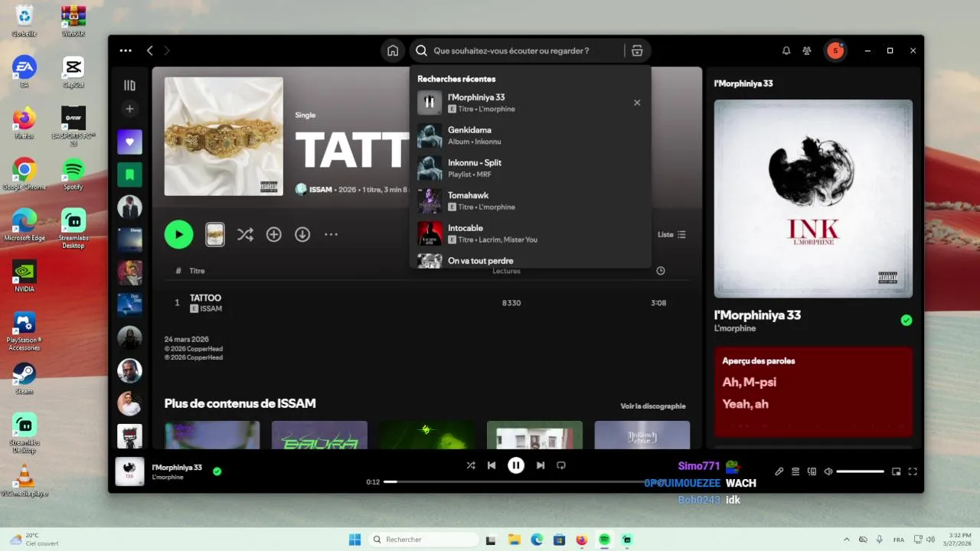This screenshot has height=551, width=980.
Task: Remove l'Morphiniya 33 from recent searches
Action: 637,103
